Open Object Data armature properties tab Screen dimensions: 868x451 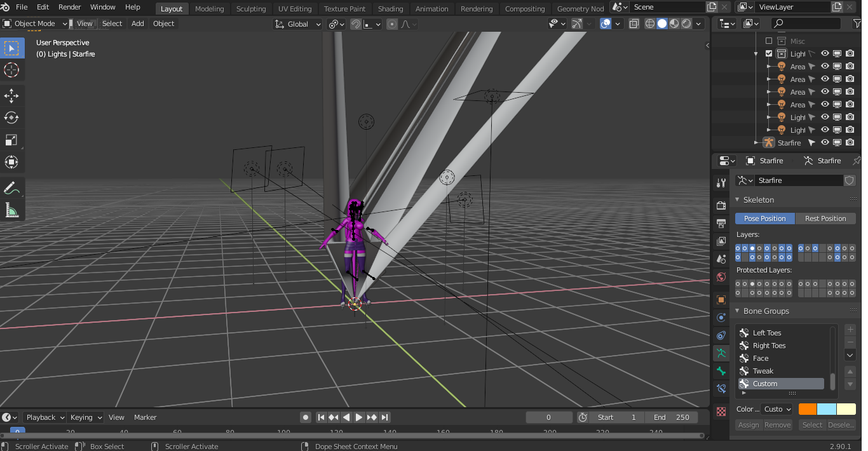(x=721, y=353)
